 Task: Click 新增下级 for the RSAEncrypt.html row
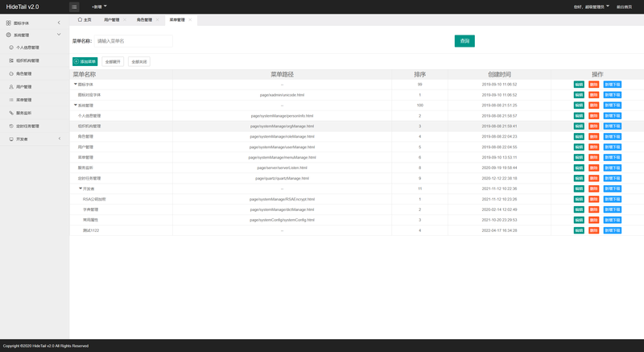(613, 199)
